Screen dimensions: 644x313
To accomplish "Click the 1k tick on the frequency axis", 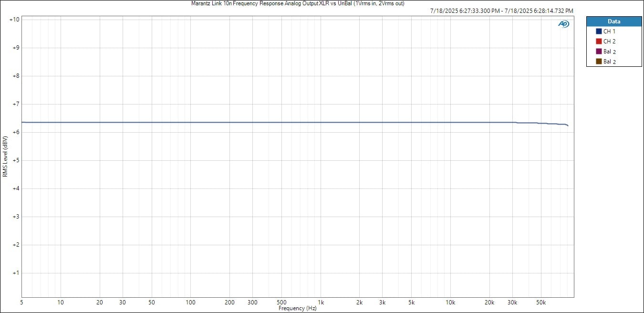I will pyautogui.click(x=321, y=303).
